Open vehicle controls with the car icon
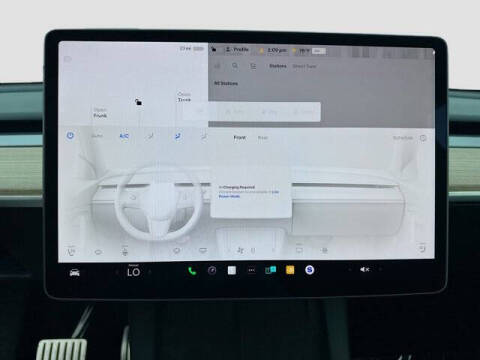480x360 pixels. pos(75,273)
